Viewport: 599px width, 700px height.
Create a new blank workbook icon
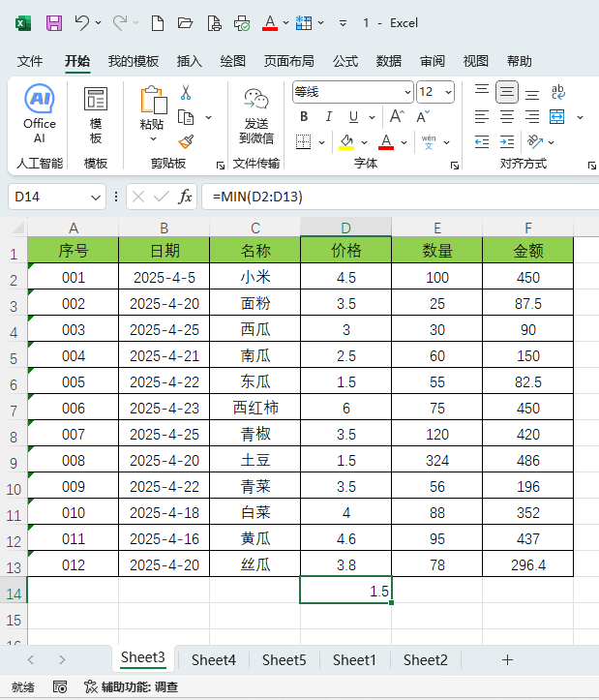point(158,23)
